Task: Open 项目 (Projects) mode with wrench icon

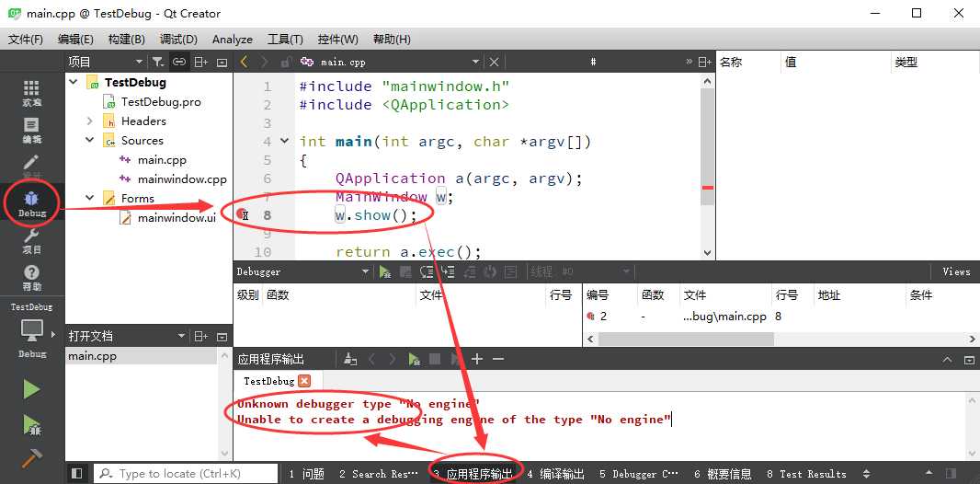Action: (32, 241)
